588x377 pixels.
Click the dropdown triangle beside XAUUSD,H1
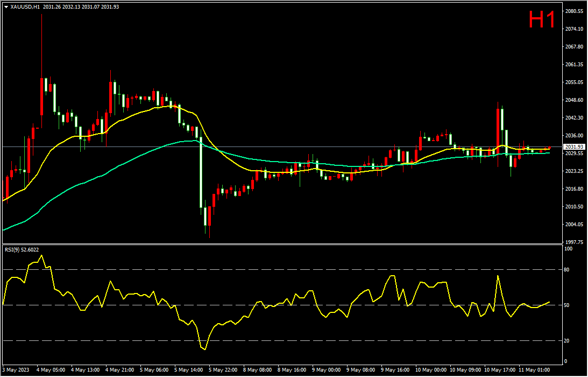pos(6,7)
